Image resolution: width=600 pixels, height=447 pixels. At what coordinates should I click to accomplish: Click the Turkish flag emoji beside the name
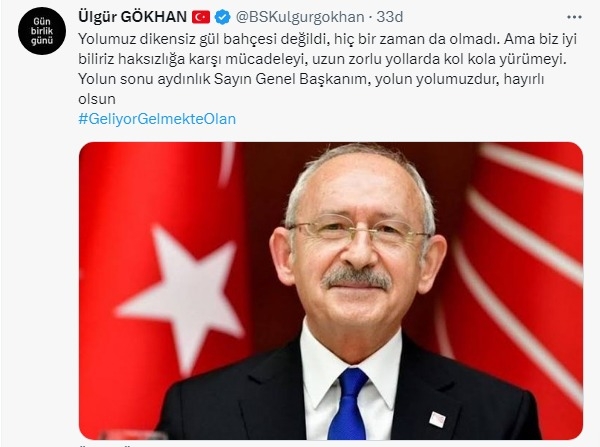[x=201, y=17]
